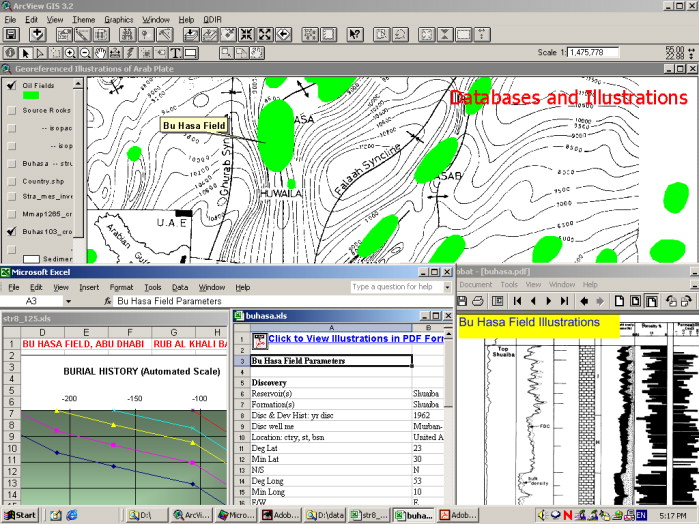Viewport: 699px width, 524px height.
Task: Open the Excel Format menu
Action: [121, 288]
